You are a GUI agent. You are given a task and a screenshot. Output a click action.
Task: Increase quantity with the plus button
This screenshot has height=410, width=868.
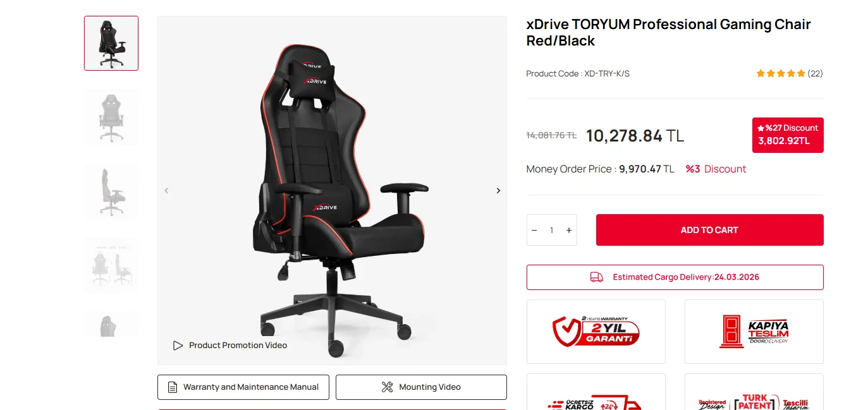click(x=569, y=230)
